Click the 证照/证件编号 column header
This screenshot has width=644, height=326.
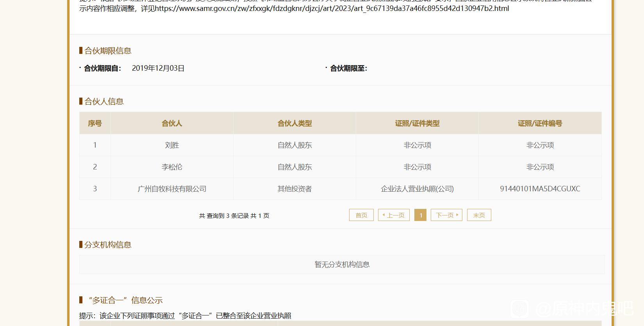click(540, 123)
